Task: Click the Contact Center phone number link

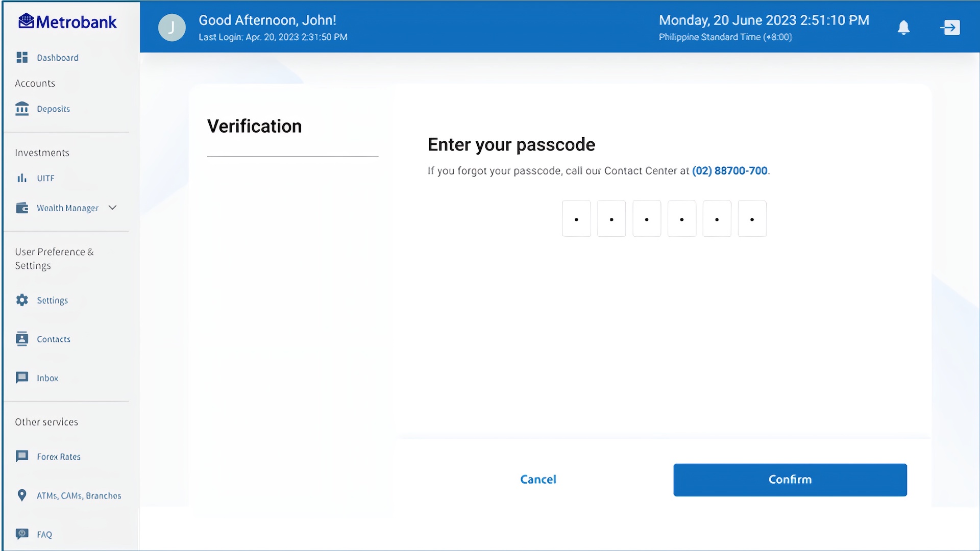Action: 729,171
